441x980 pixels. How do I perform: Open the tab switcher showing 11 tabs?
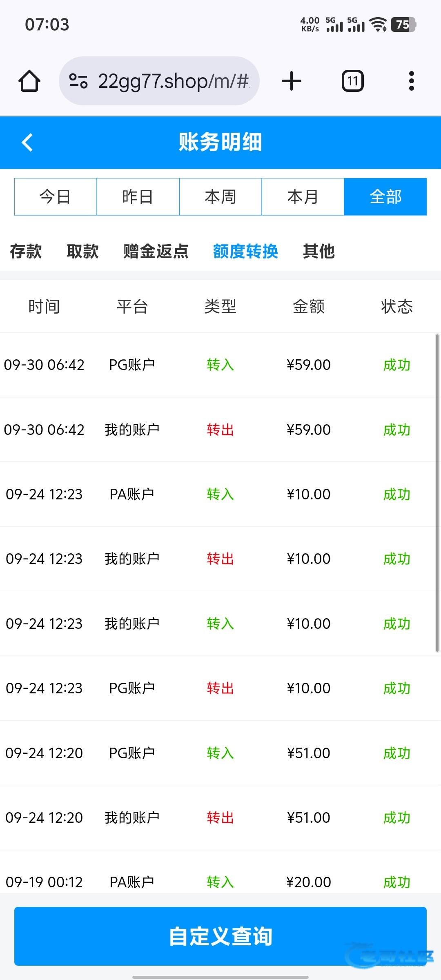pyautogui.click(x=352, y=81)
